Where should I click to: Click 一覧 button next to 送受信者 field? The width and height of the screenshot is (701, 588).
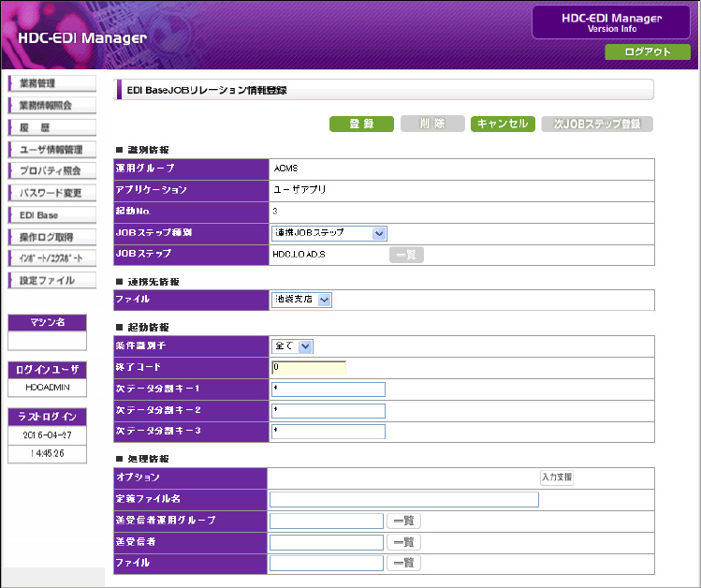click(x=403, y=542)
